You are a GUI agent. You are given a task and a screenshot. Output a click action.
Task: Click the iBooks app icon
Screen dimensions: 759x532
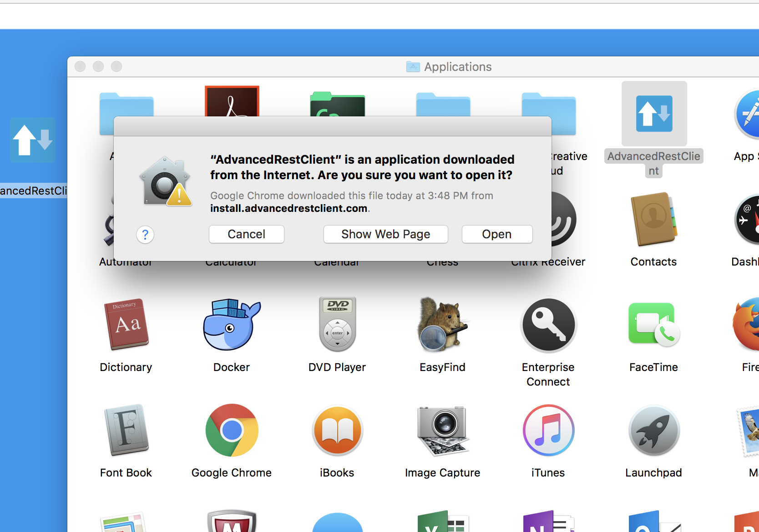(x=337, y=430)
